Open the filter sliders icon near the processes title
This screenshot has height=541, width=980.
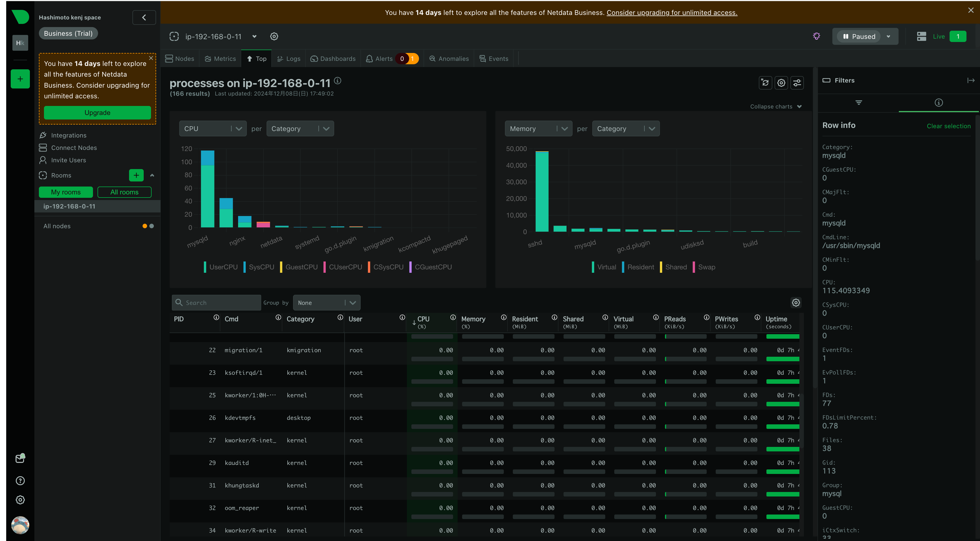[x=797, y=83]
